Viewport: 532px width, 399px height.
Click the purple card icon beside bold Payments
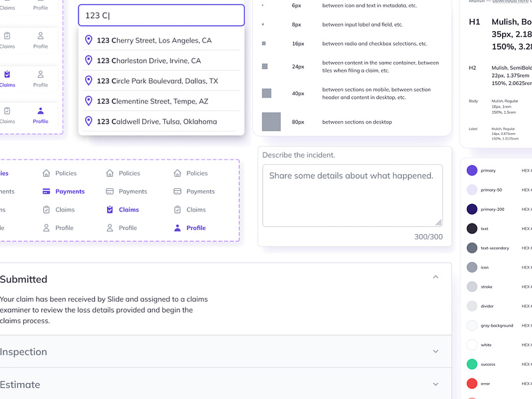pos(46,192)
